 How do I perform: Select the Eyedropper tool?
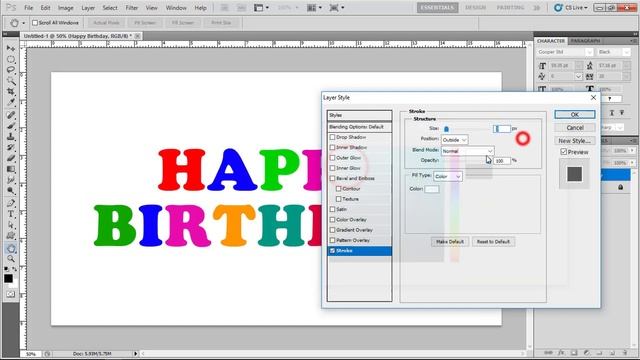click(x=11, y=102)
